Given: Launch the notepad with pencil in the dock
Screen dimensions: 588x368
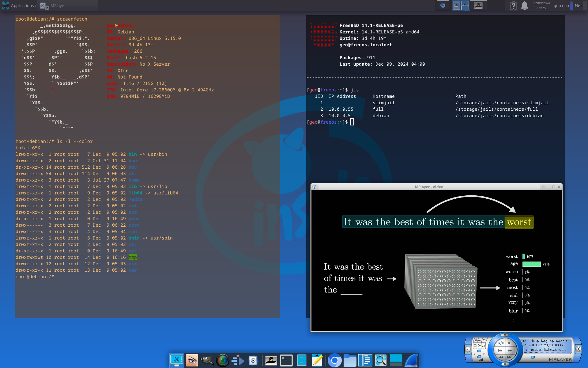Looking at the screenshot, I should pyautogui.click(x=317, y=360).
